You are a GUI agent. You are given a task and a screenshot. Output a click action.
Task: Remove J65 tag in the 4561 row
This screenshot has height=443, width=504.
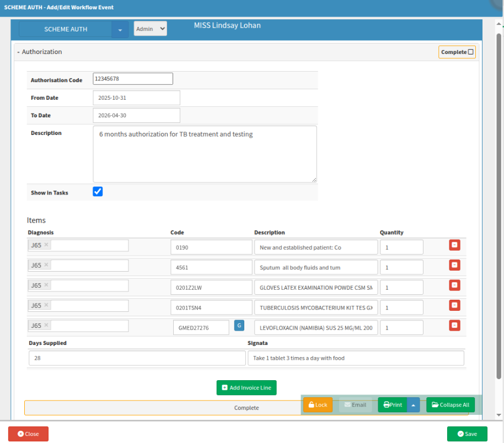[x=46, y=264]
